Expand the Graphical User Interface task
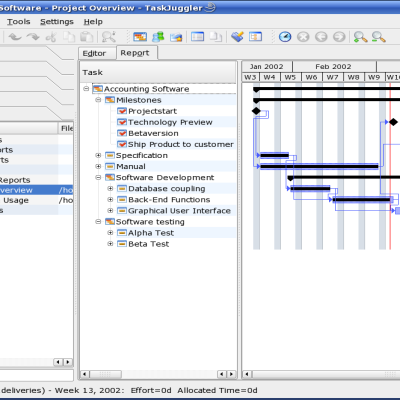The width and height of the screenshot is (400, 400). coord(110,211)
